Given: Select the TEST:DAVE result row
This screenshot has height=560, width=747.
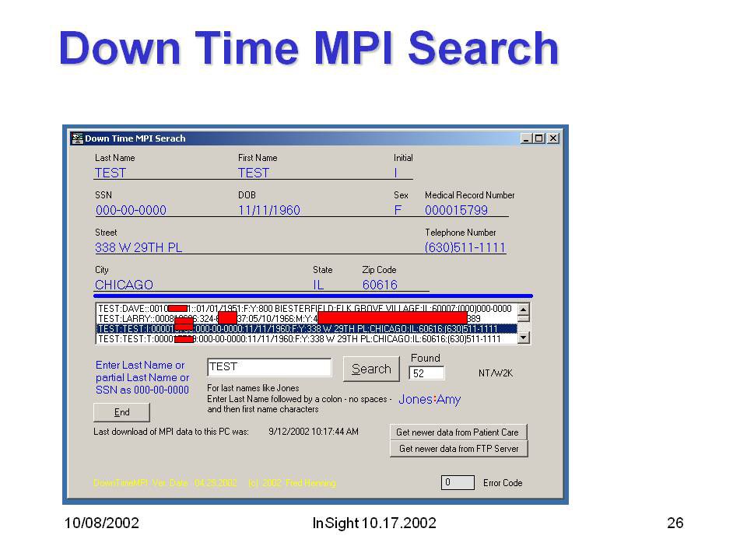Looking at the screenshot, I should pos(305,309).
